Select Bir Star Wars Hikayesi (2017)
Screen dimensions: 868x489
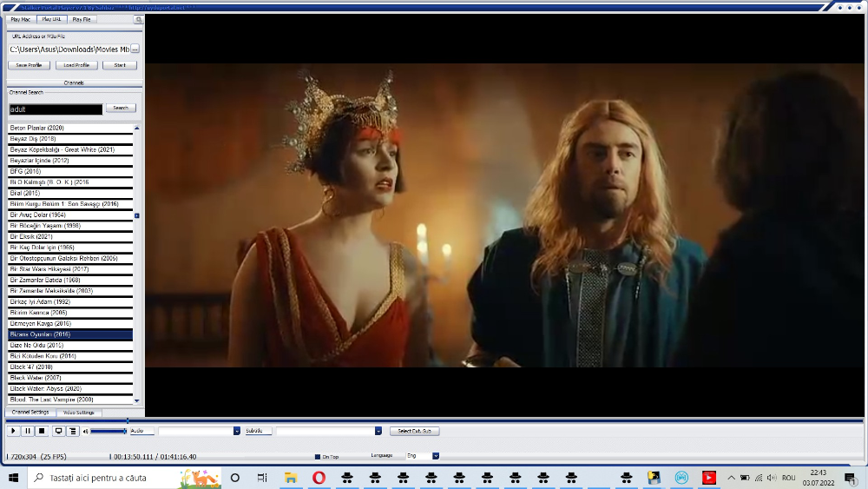(70, 269)
